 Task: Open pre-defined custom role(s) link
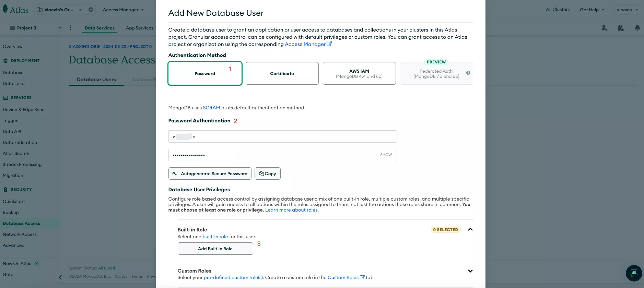point(234,277)
